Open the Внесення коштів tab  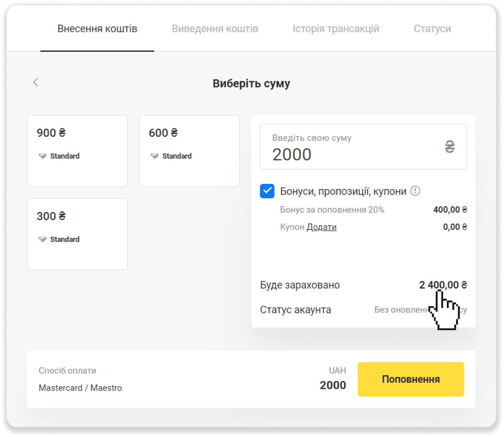point(97,29)
